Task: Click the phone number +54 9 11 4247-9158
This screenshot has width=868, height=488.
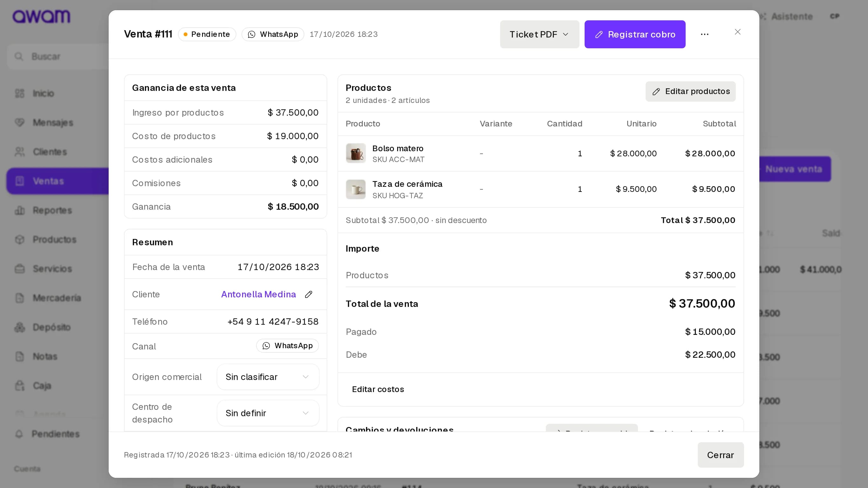Action: (x=273, y=322)
